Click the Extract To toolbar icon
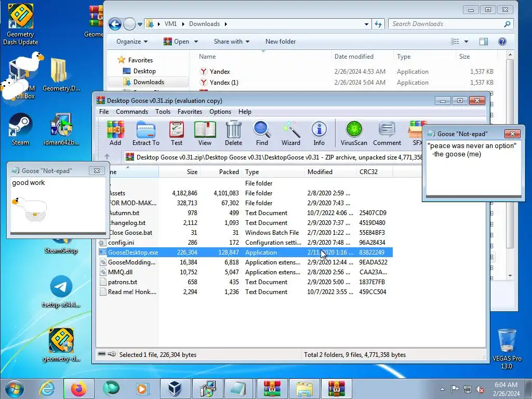This screenshot has width=532, height=399. point(146,134)
